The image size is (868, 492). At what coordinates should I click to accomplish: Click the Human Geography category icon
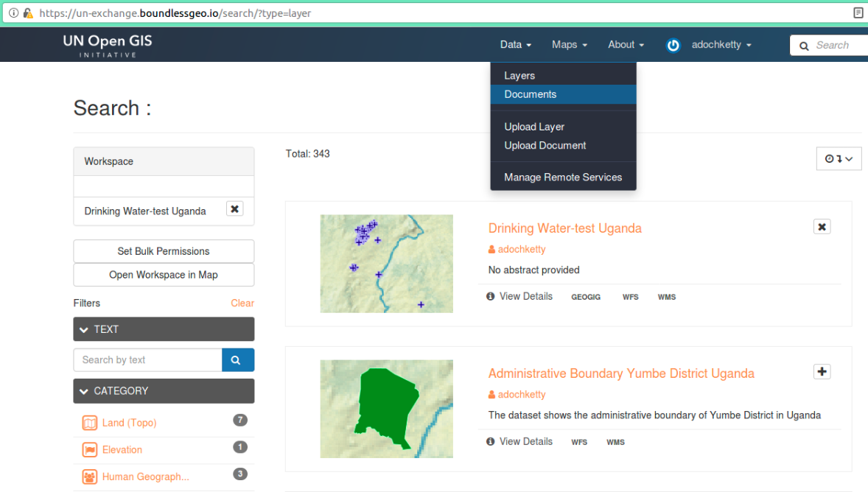pos(90,477)
